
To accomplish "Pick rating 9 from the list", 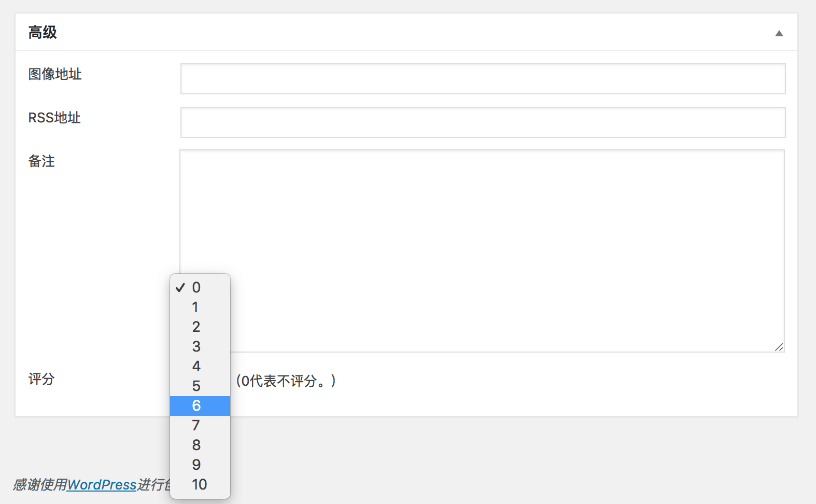I will 200,465.
